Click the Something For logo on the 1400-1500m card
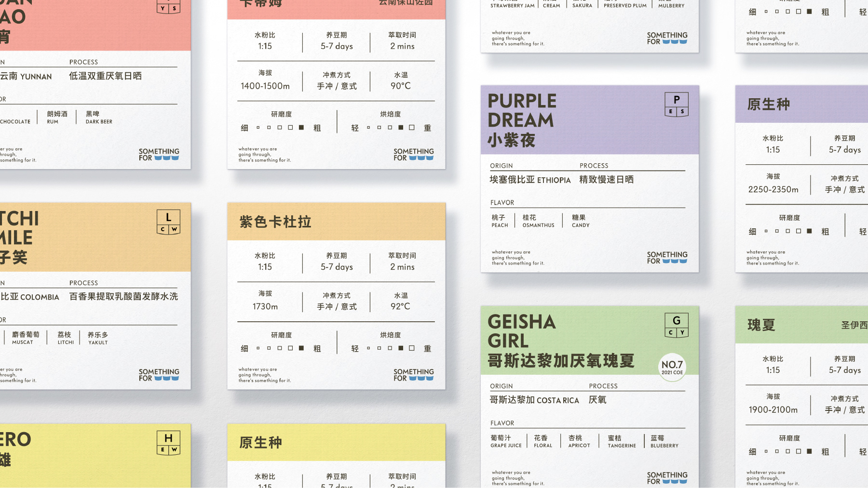Viewport: 868px width, 488px height. click(413, 154)
